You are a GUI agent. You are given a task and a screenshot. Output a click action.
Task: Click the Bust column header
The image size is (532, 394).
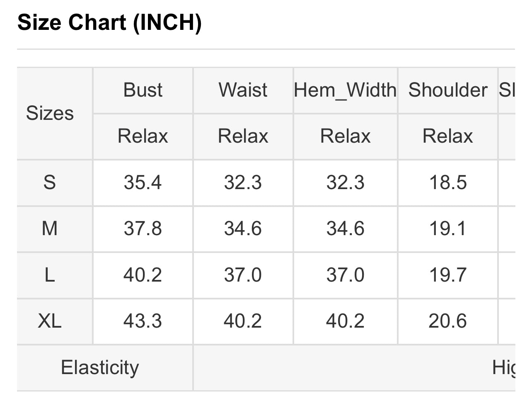(143, 90)
